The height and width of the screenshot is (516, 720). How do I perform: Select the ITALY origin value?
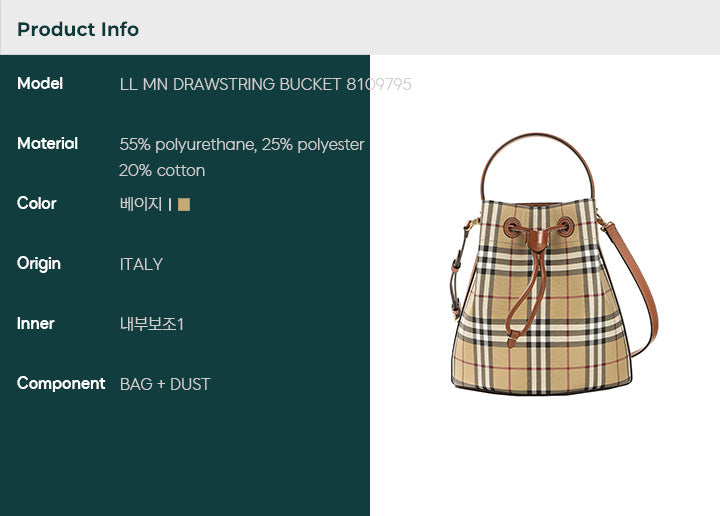click(x=141, y=264)
